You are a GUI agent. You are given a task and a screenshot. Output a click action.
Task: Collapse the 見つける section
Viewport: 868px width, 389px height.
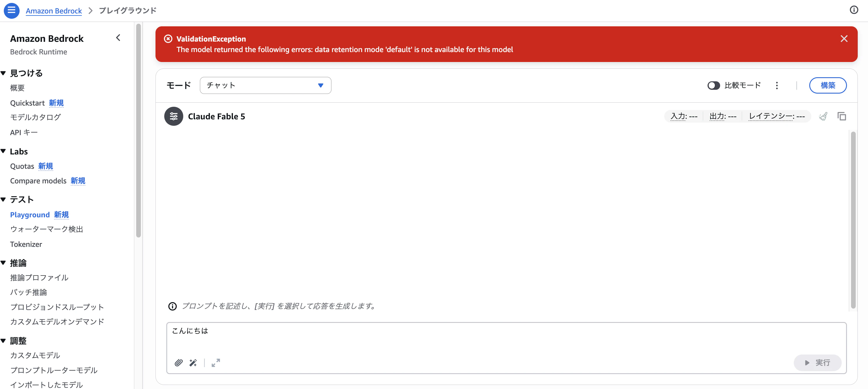point(4,73)
